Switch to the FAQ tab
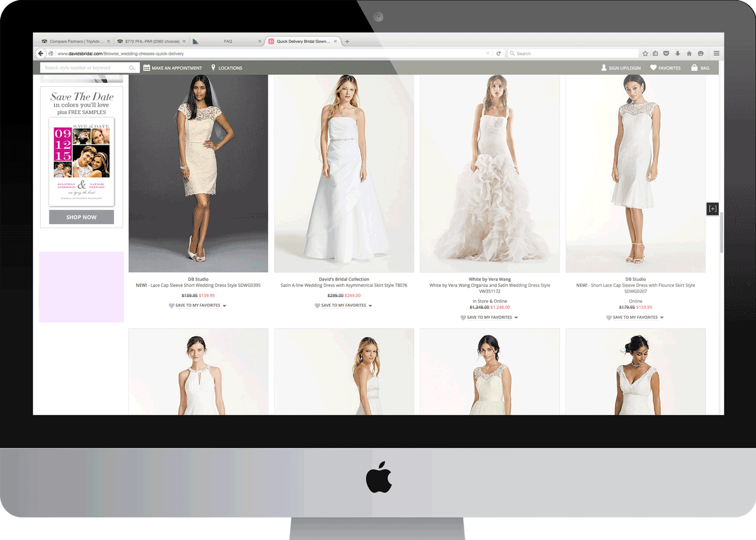 click(227, 41)
